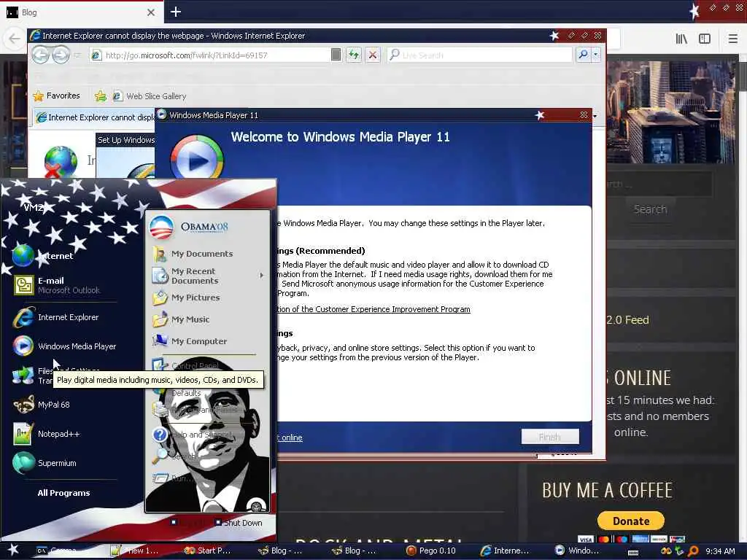Screen dimensions: 747x560
Task: Click the Firefox back arrow
Action: click(x=15, y=39)
